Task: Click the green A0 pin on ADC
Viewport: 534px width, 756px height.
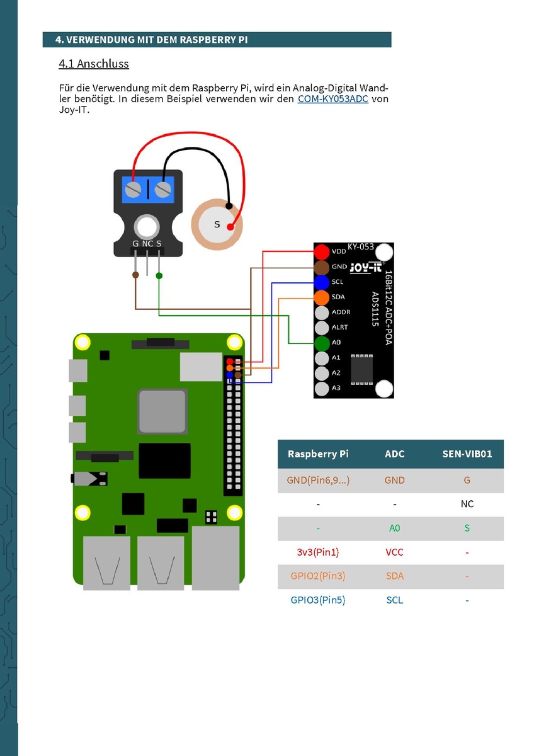Action: point(322,343)
